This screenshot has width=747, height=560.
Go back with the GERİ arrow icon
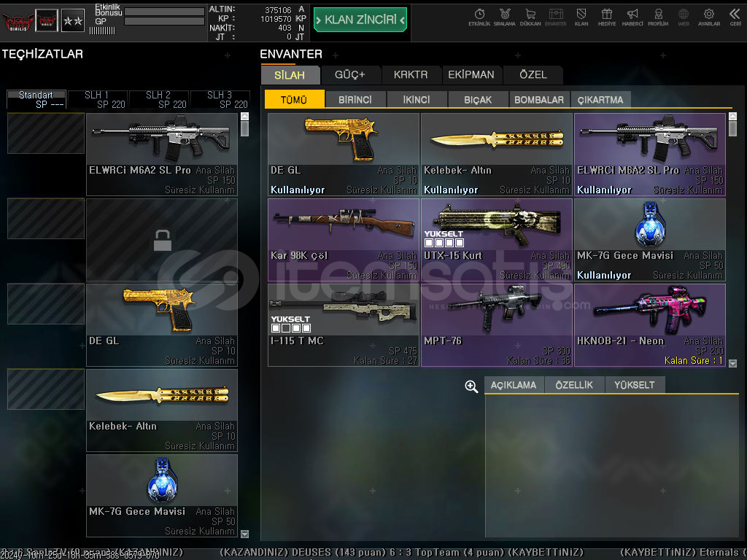[735, 17]
